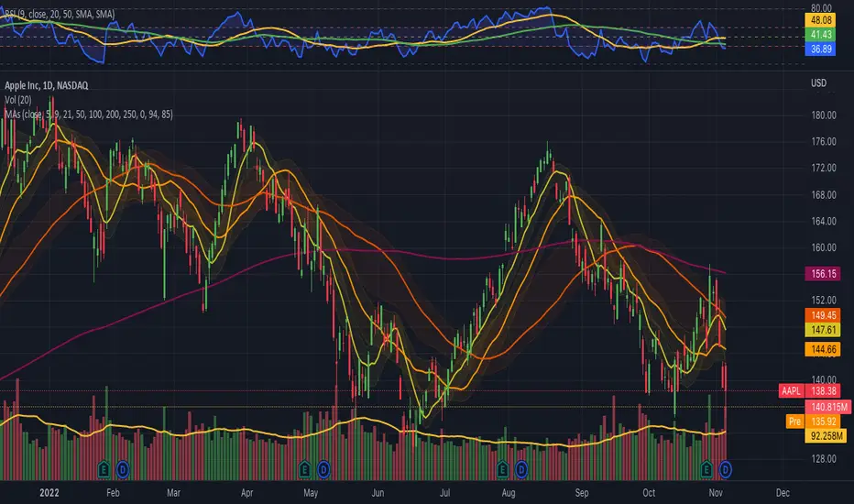This screenshot has width=854, height=504.
Task: Click the 160.00 price scale label
Action: coord(824,247)
